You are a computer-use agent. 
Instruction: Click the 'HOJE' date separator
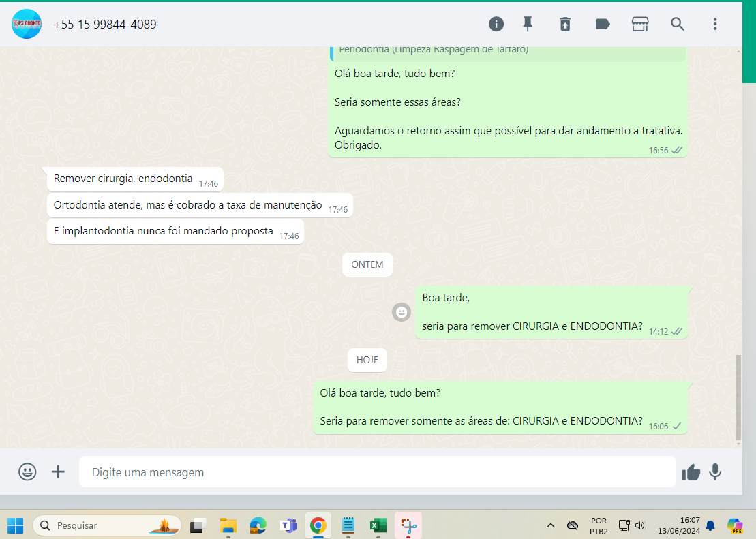pyautogui.click(x=367, y=360)
